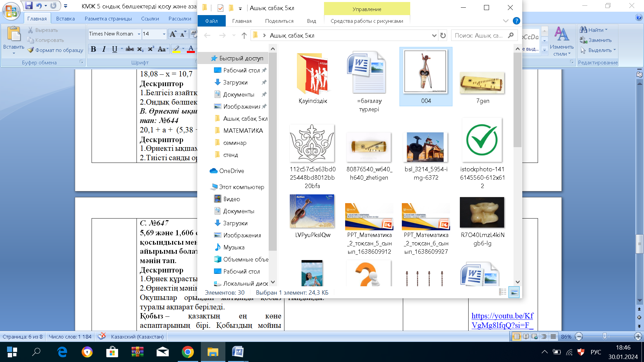Expand the address bar history dropdown
This screenshot has width=644, height=362.
coord(434,36)
